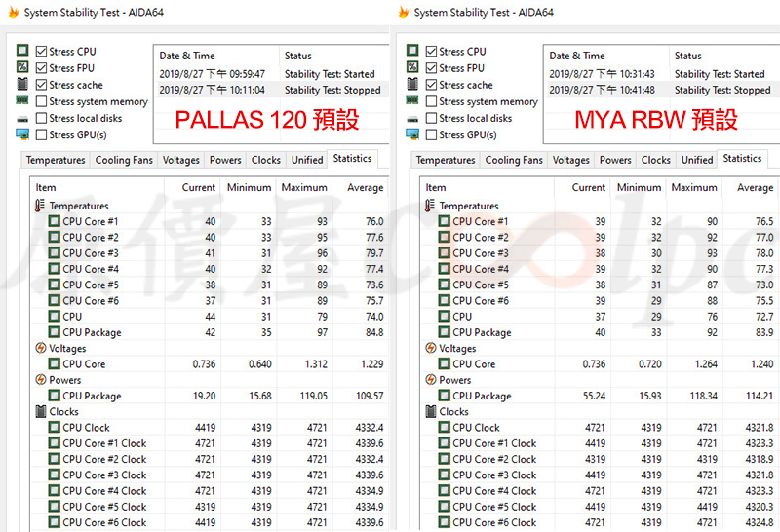Enable Stress GPU(s) in left window
The width and height of the screenshot is (780, 532).
tap(41, 134)
